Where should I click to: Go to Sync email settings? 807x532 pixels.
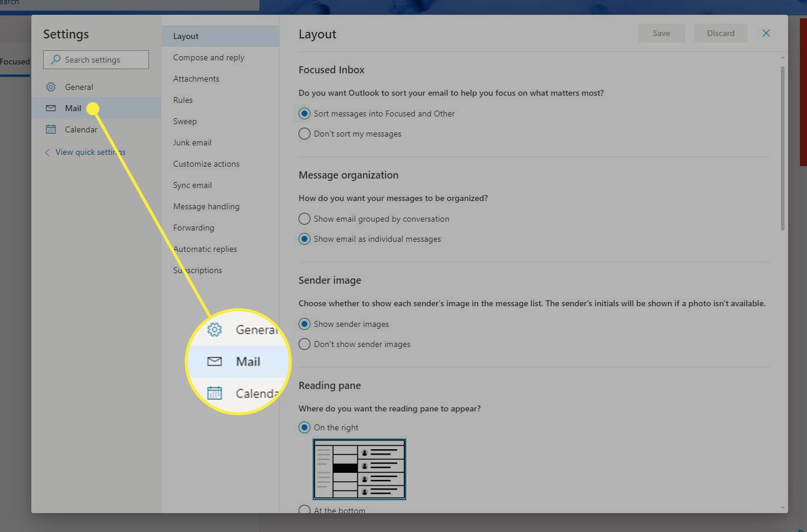tap(220, 185)
